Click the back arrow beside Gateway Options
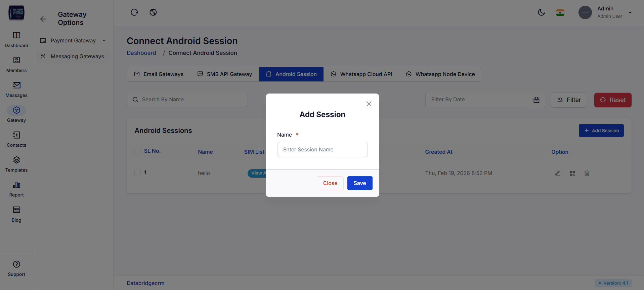 [x=43, y=19]
